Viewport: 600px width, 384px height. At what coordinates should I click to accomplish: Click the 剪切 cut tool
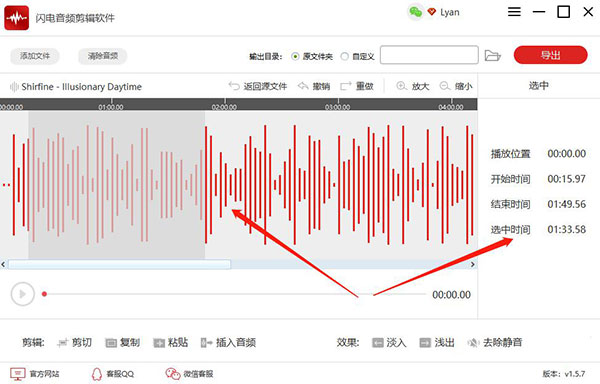[75, 342]
